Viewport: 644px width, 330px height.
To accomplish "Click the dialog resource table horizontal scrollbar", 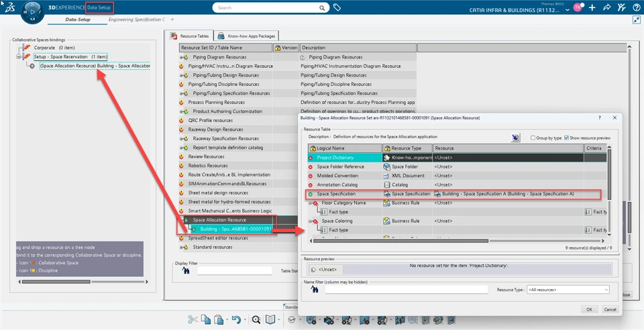I will [400, 241].
